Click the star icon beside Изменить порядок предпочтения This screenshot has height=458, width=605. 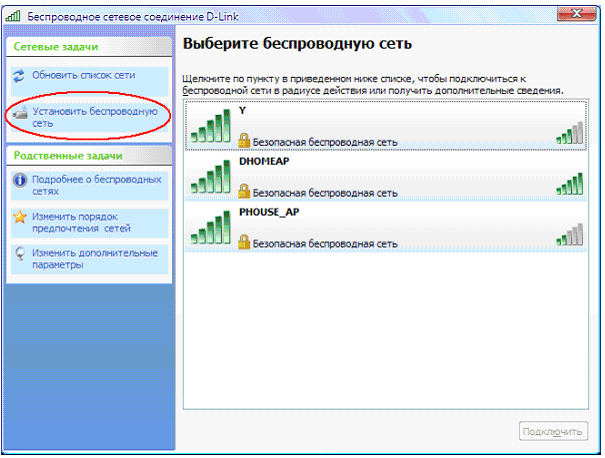(x=20, y=217)
